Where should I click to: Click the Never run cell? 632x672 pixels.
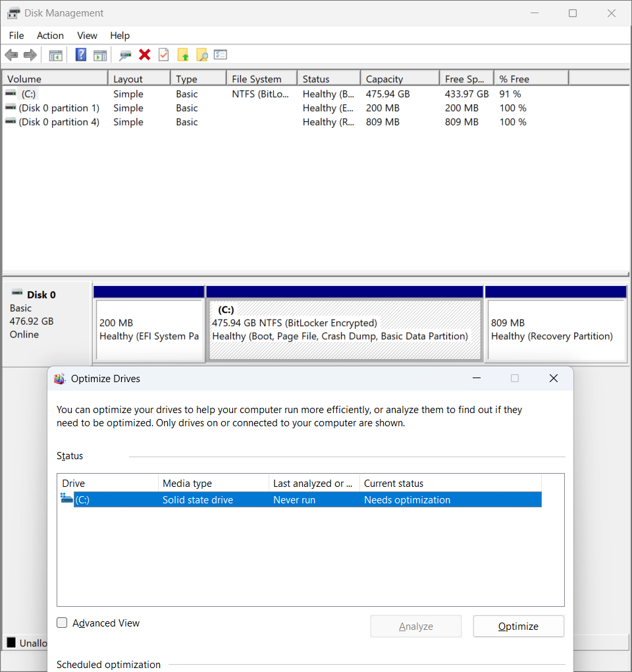point(294,499)
